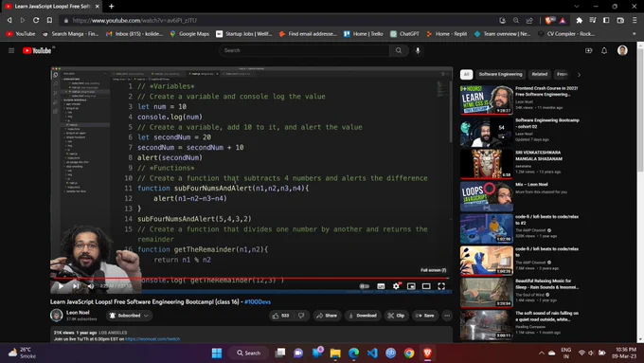Viewport: 644px width, 363px height.
Task: Open the Create video icon
Action: [x=588, y=50]
